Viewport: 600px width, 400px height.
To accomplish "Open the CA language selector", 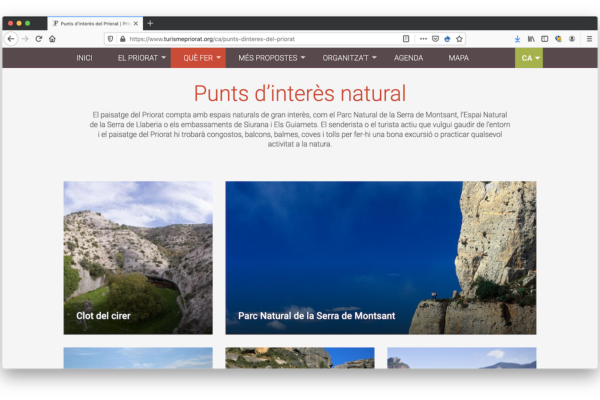I will [529, 58].
